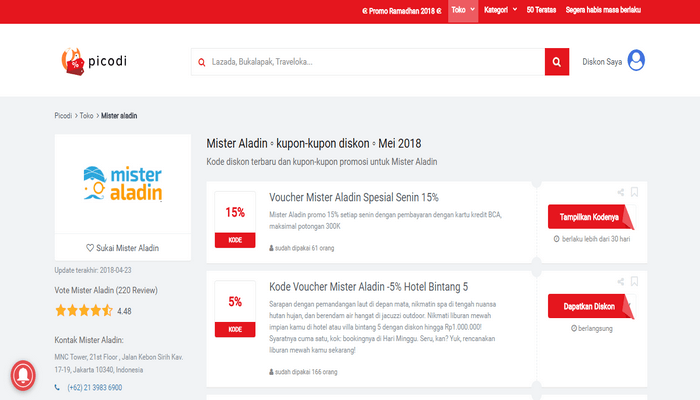Click Diskon Saya text link
Screen dimensions: 700x400
click(602, 62)
